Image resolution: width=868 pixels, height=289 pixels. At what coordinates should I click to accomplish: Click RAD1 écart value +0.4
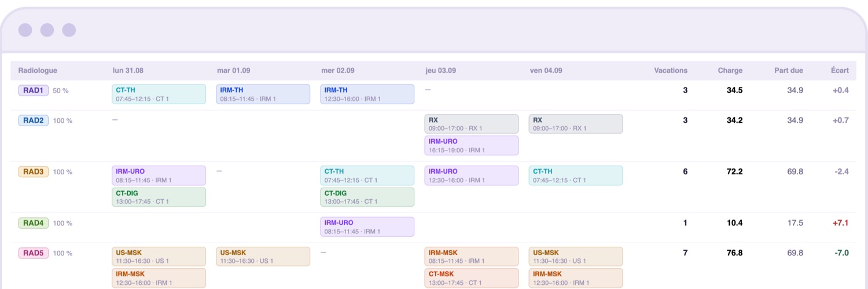(840, 90)
